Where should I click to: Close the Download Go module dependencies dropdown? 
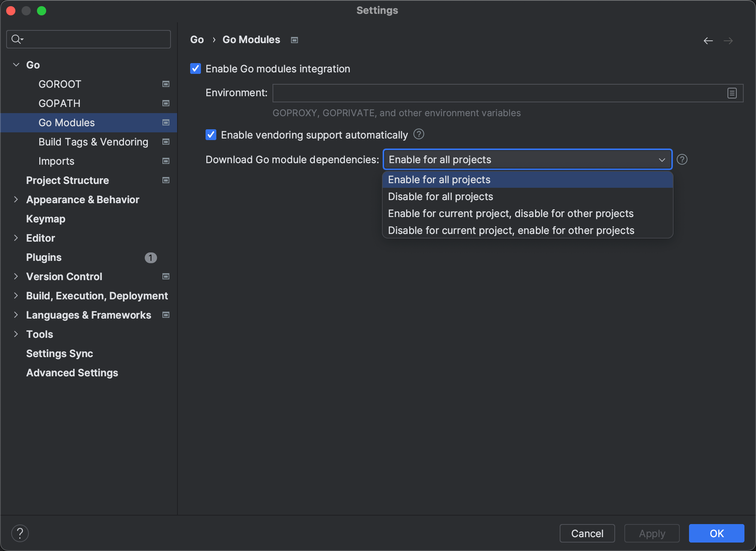(662, 160)
